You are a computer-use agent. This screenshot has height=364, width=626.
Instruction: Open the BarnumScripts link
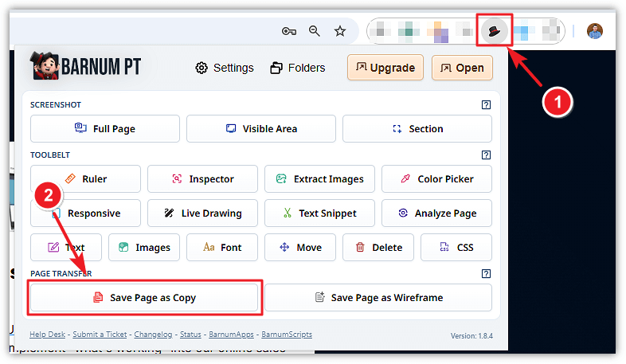287,335
